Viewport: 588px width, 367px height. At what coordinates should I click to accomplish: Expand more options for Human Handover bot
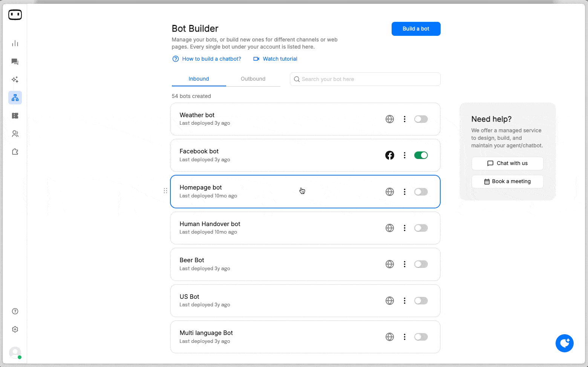(404, 228)
